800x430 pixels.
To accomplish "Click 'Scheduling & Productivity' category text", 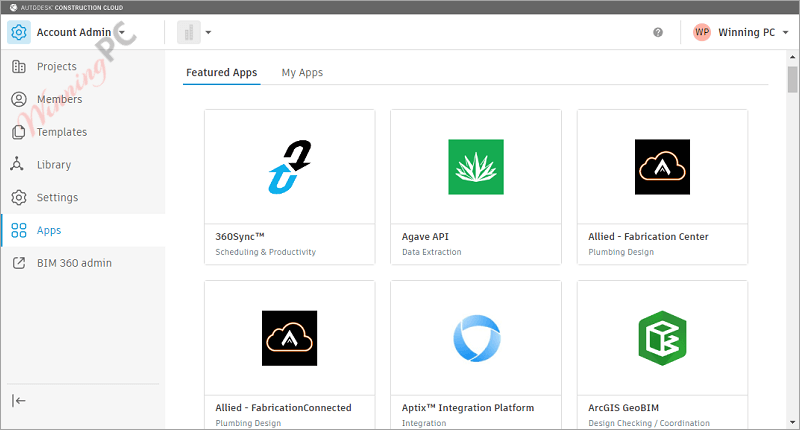I will point(265,252).
